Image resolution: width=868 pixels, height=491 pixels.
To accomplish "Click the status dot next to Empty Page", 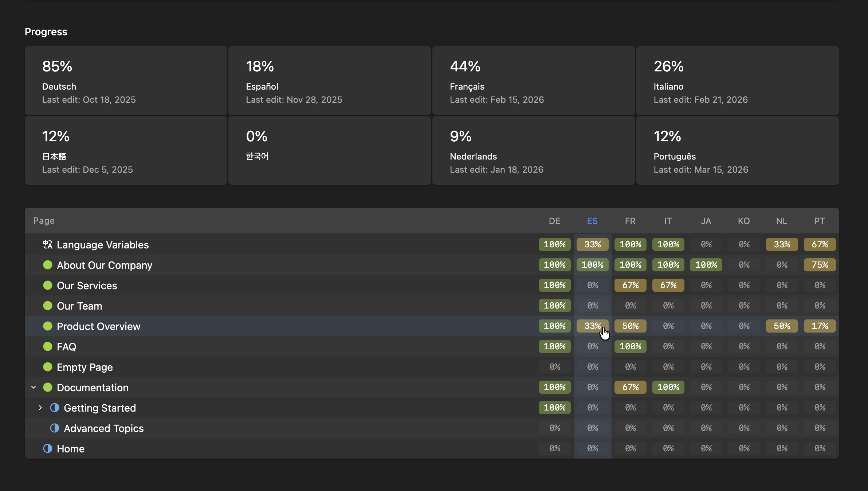I will [x=48, y=367].
